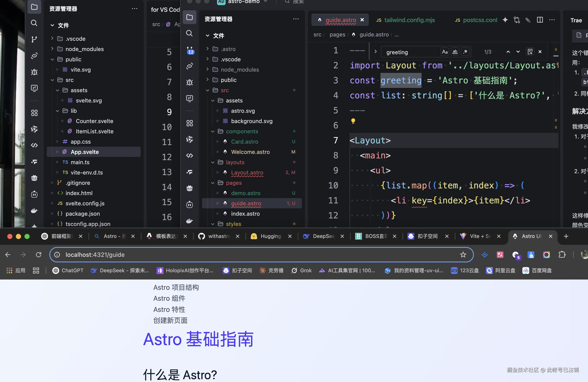Toggle Use Regular Expression in find widget
Viewport: 588px width, 382px height.
pyautogui.click(x=465, y=52)
